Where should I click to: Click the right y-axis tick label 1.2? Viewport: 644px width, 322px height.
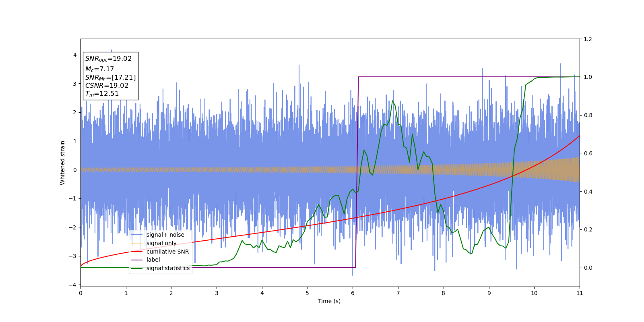pyautogui.click(x=588, y=39)
